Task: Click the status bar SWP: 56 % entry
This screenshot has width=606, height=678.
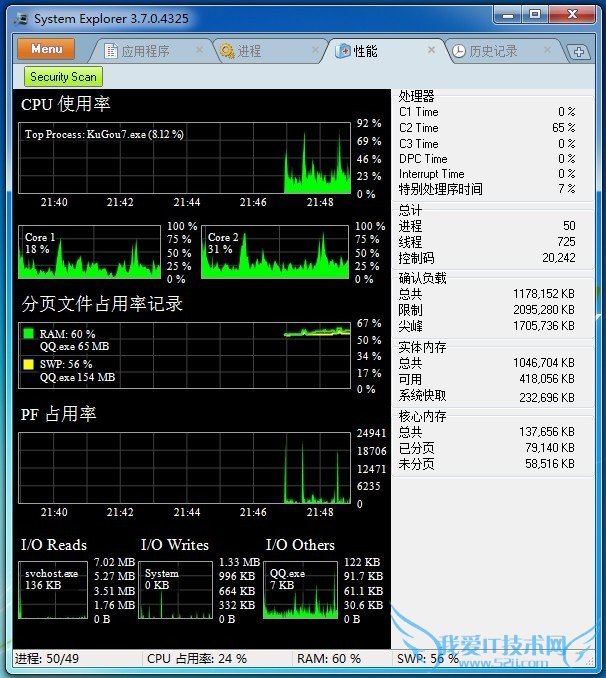Action: click(428, 659)
